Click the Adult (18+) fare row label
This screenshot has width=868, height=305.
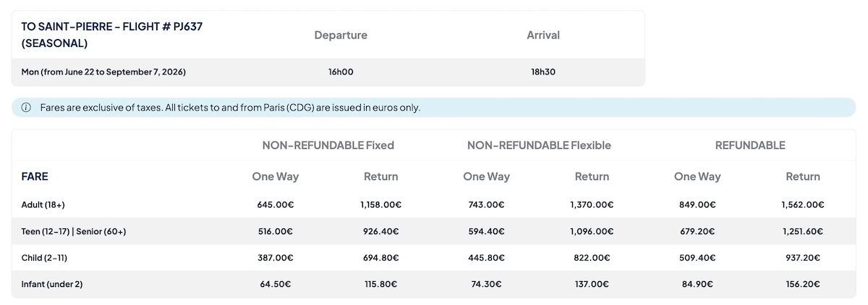tap(43, 205)
